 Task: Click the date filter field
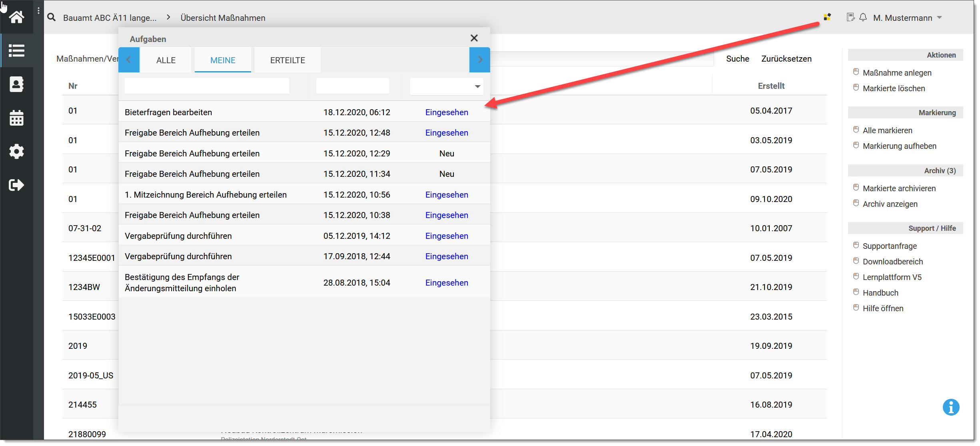pyautogui.click(x=352, y=86)
